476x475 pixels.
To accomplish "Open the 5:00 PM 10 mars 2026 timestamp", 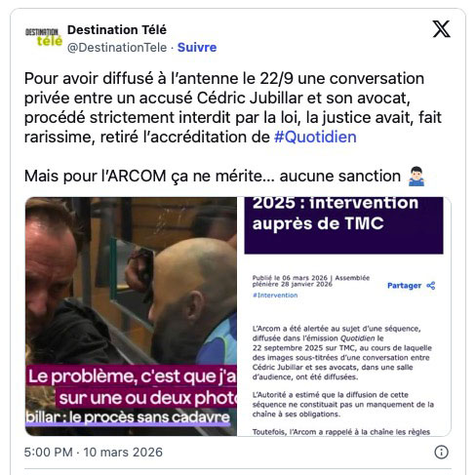I will [x=94, y=452].
